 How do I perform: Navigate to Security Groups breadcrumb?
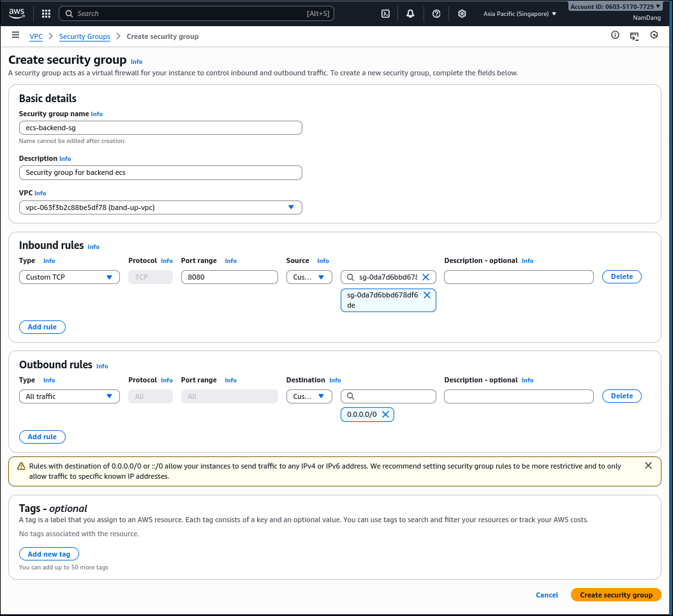click(84, 36)
